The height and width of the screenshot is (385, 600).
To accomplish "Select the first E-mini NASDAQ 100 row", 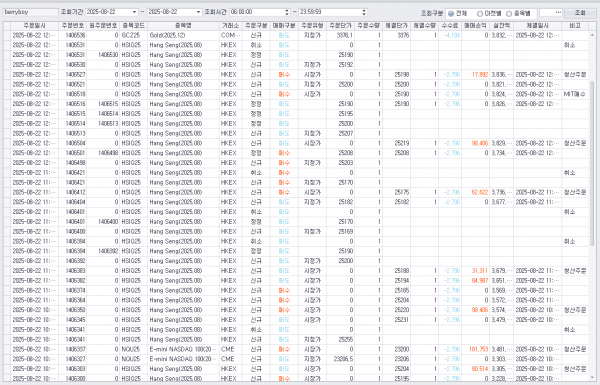I will [x=296, y=349].
